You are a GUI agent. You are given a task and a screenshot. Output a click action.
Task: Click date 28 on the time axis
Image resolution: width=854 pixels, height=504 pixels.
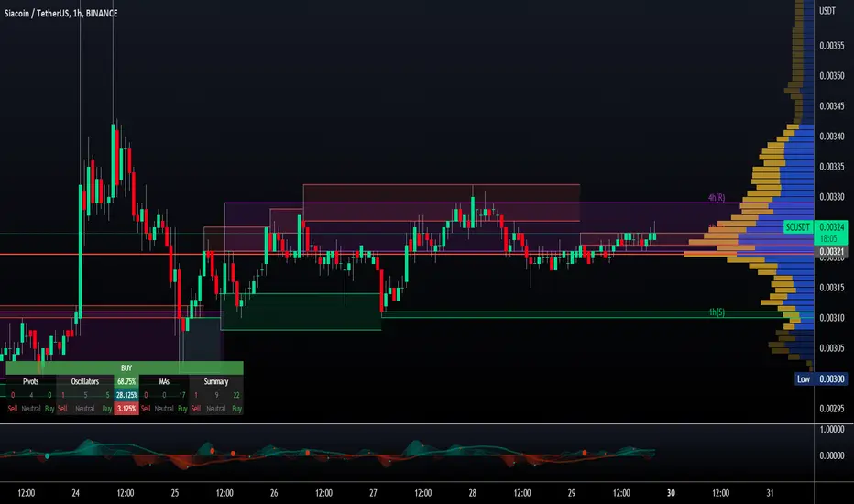point(472,493)
